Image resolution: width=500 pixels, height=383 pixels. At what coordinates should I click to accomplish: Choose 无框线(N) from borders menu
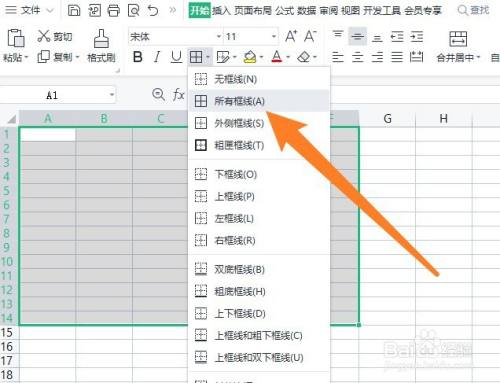259,79
